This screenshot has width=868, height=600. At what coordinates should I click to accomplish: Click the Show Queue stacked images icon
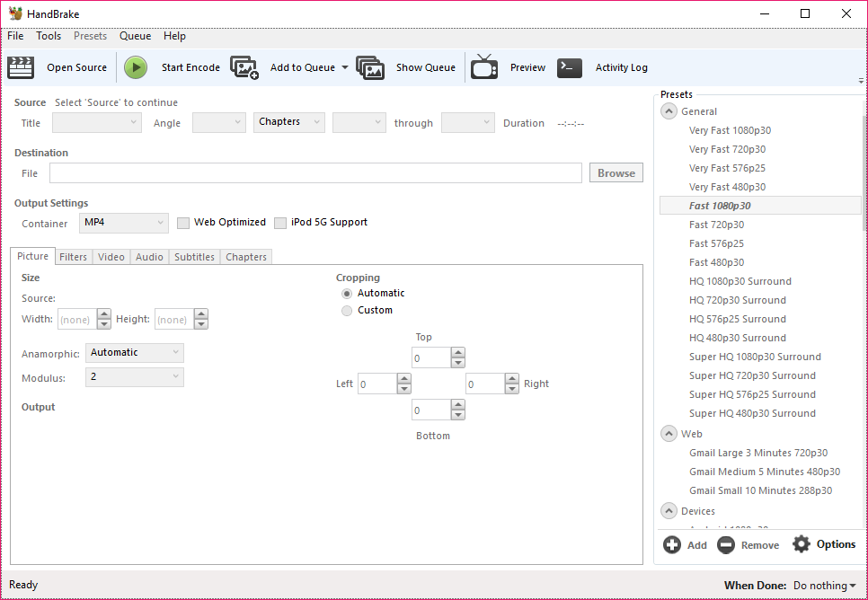point(370,67)
